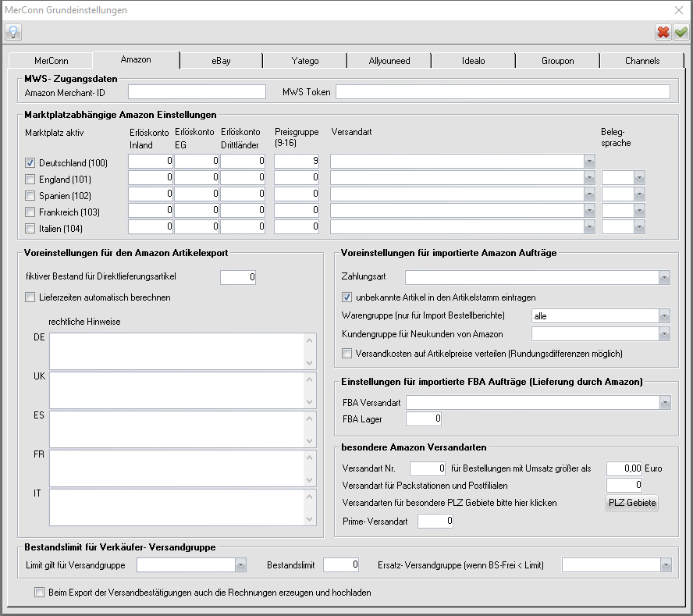Click the UK rechtliche Hinweise text area
Image resolution: width=693 pixels, height=616 pixels.
pyautogui.click(x=177, y=390)
